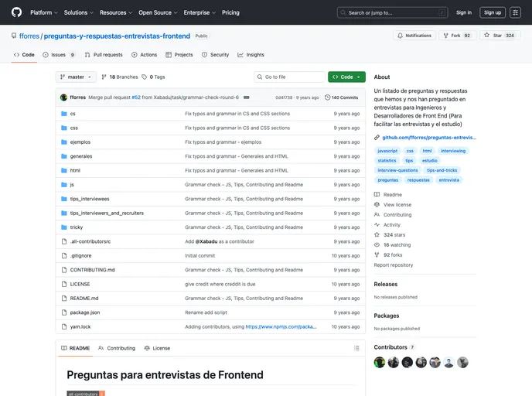The width and height of the screenshot is (532, 396).
Task: Click the commit history 140 Commits icon
Action: (x=328, y=97)
